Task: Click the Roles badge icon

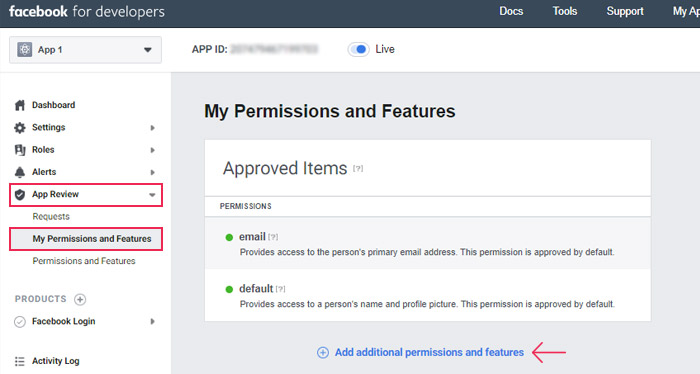Action: point(20,150)
